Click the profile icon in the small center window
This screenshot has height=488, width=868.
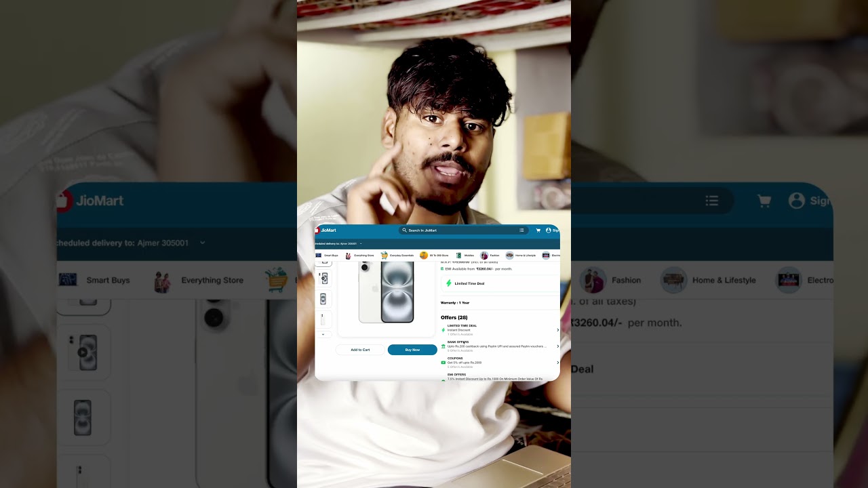[549, 230]
